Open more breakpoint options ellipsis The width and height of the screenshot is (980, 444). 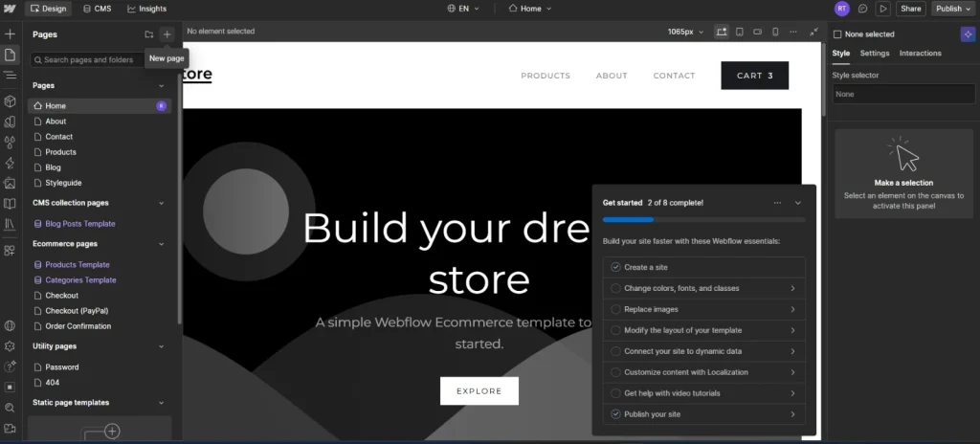point(793,32)
